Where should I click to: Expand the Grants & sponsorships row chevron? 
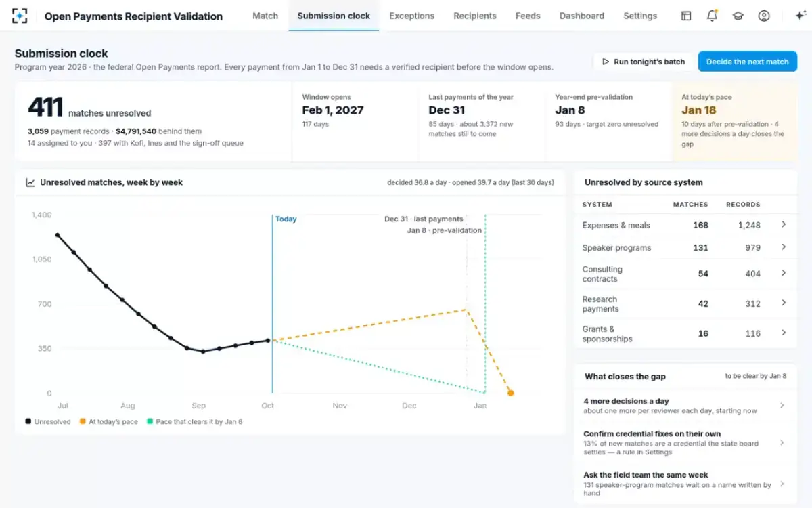coord(784,333)
